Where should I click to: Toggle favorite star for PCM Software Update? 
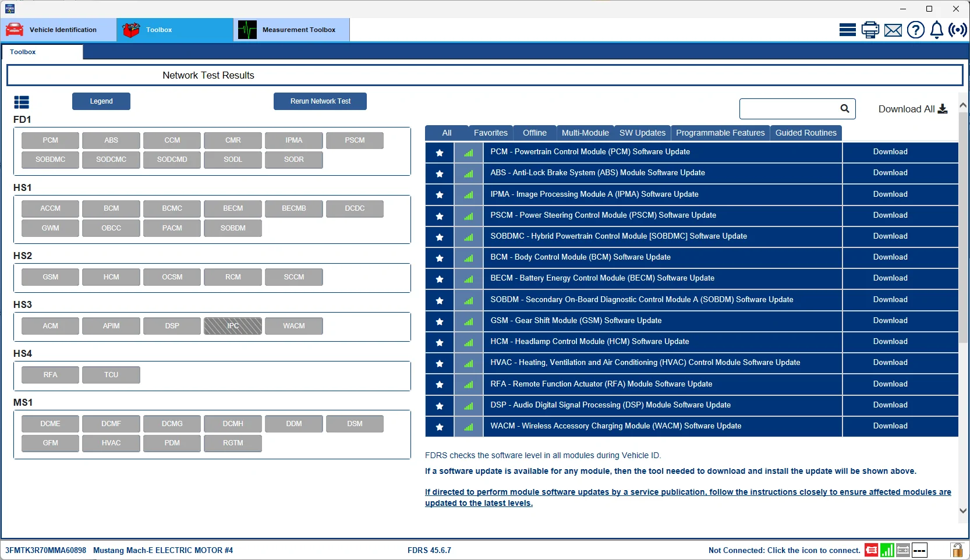(440, 153)
